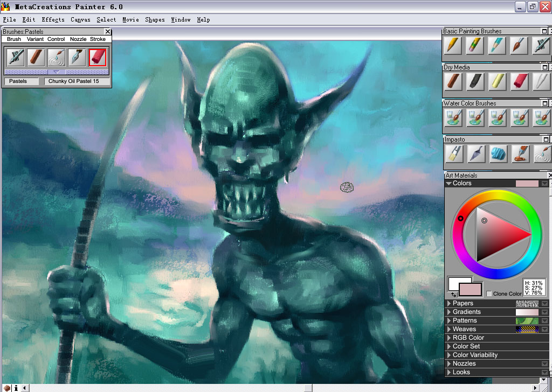Open the File menu
Screen dimensions: 552x392
point(10,20)
